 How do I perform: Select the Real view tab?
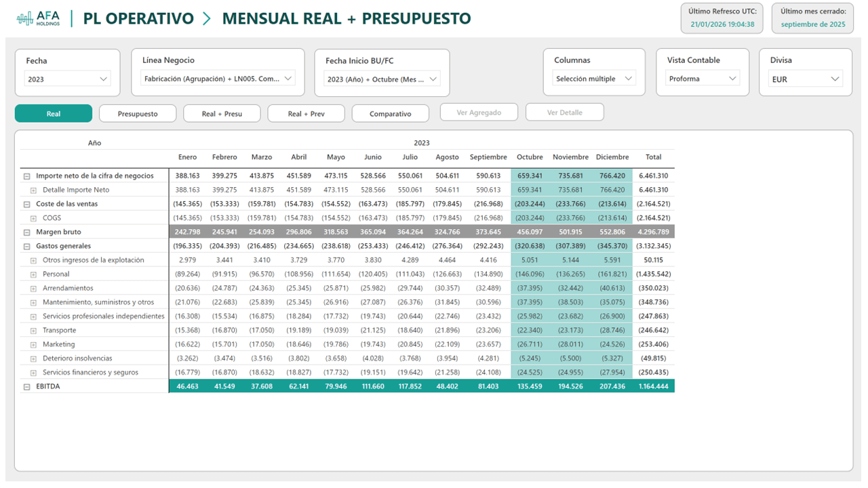tap(54, 114)
